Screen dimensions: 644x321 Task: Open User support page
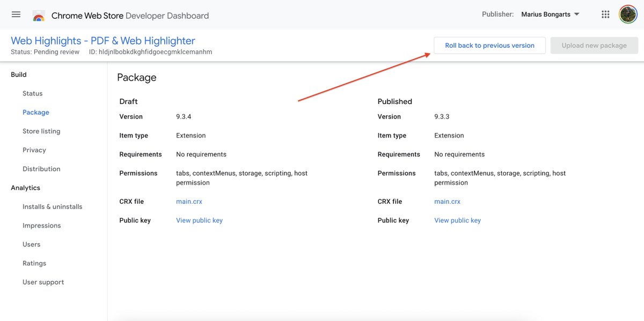coord(43,282)
